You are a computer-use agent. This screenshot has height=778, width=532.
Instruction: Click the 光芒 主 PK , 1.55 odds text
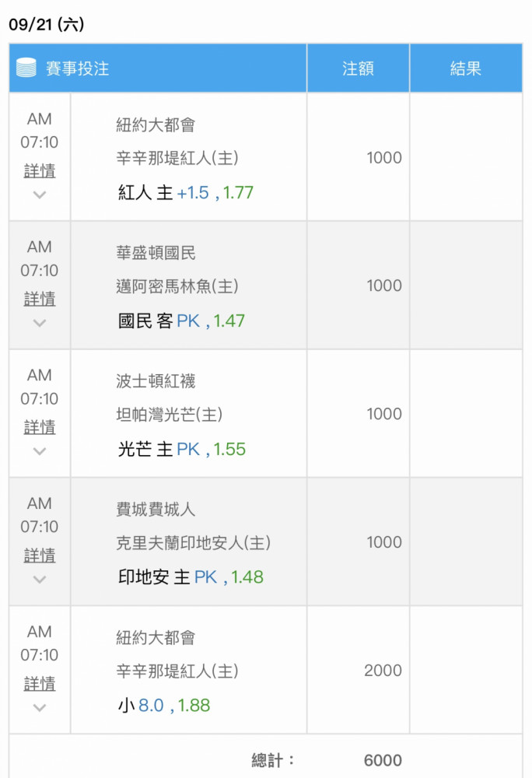tap(181, 449)
